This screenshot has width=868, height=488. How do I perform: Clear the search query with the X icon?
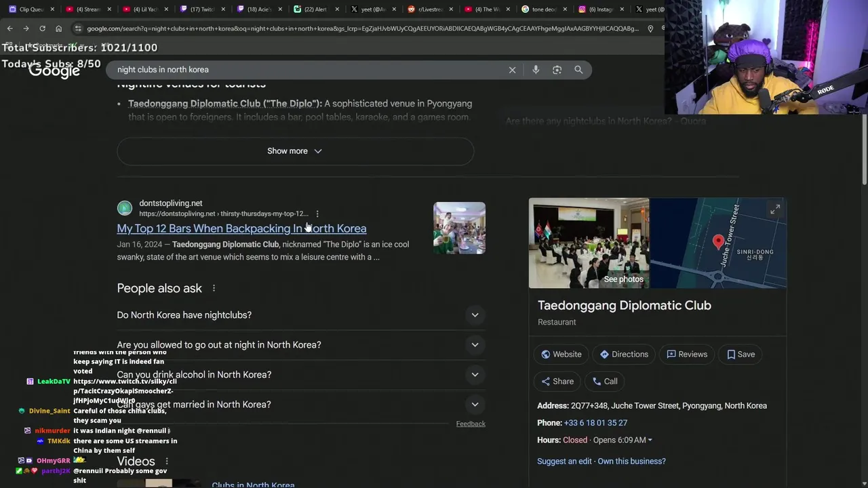tap(512, 70)
